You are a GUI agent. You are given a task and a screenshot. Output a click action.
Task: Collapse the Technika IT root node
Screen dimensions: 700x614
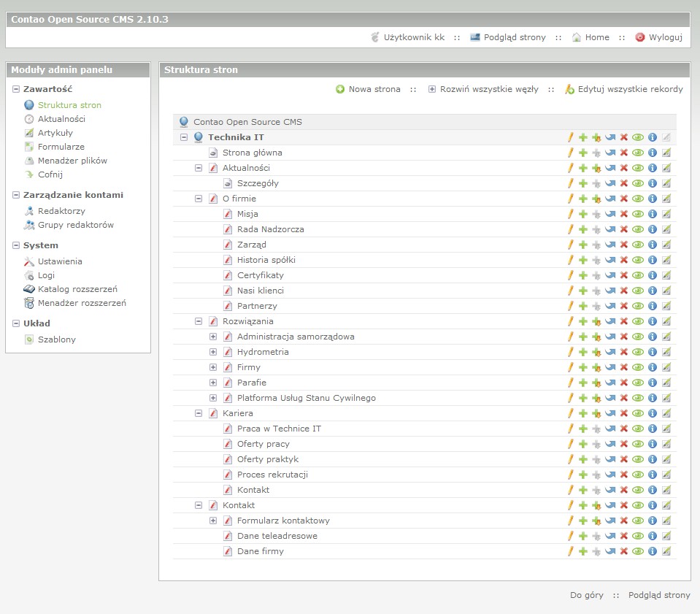tap(184, 137)
